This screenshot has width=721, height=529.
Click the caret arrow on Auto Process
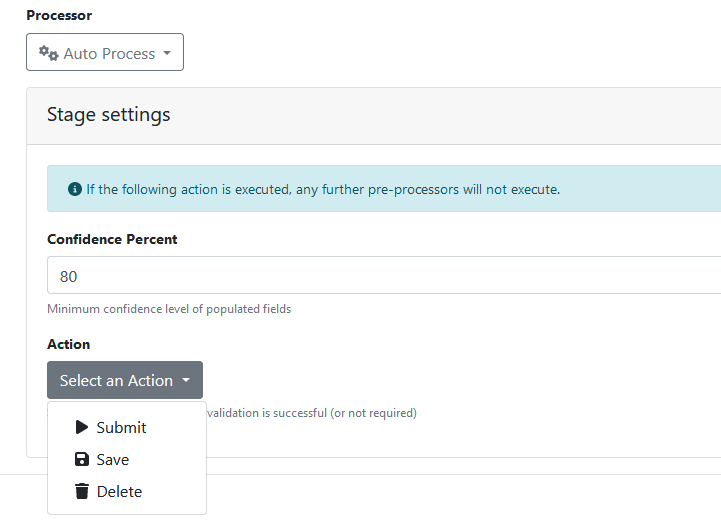tap(167, 53)
